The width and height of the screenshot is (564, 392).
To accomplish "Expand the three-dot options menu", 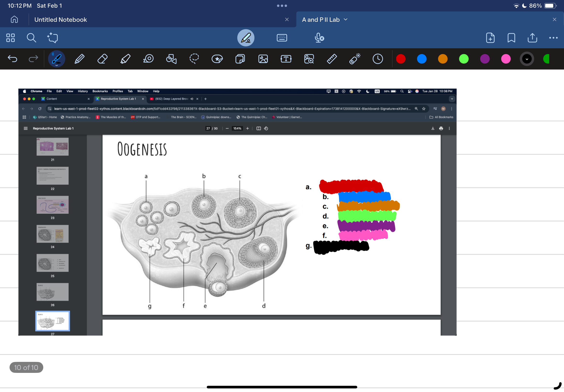I will coord(555,38).
